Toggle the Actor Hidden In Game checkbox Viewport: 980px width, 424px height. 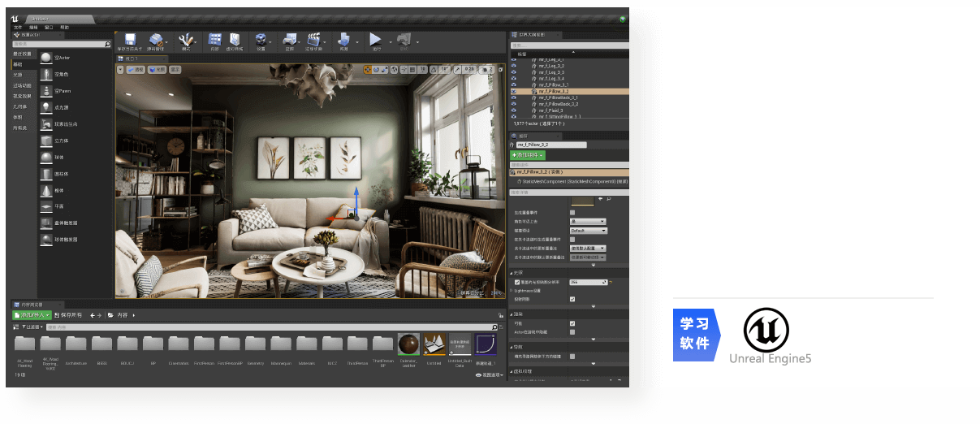click(x=573, y=332)
